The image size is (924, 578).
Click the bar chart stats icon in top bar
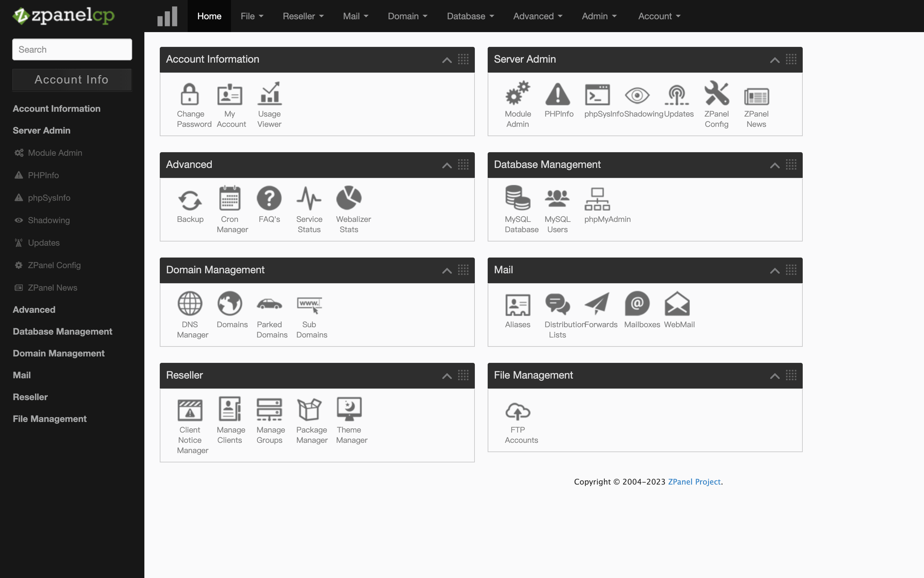point(167,16)
